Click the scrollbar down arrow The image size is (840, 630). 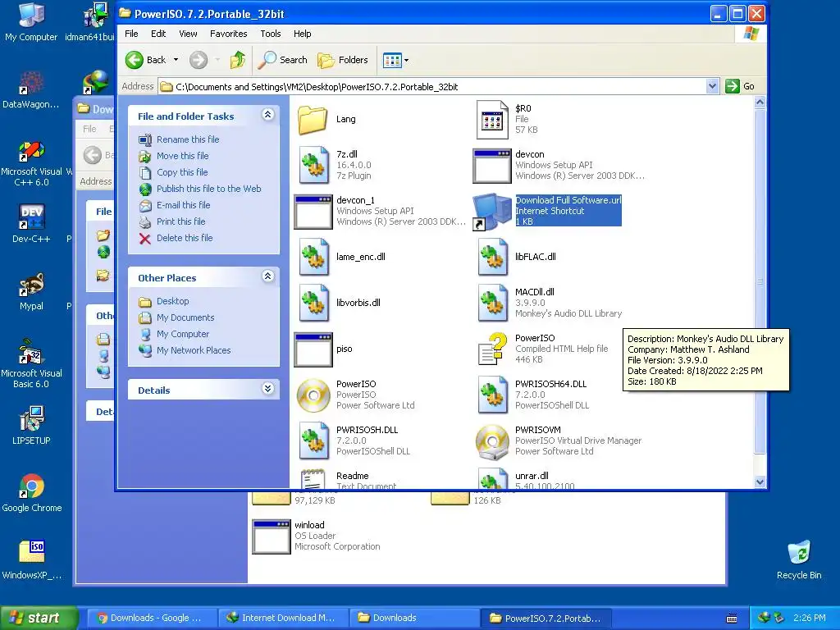click(x=760, y=482)
